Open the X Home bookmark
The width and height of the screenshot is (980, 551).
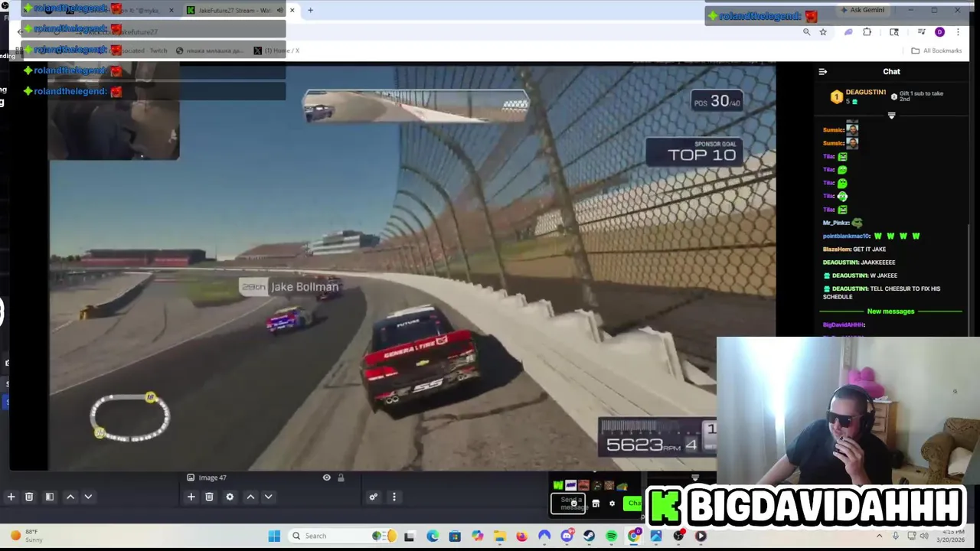[x=276, y=51]
